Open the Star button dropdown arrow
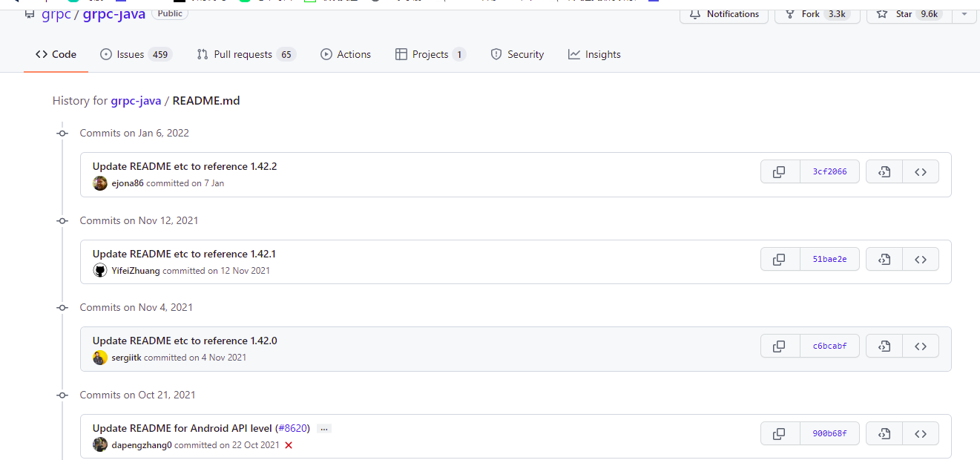980x460 pixels. tap(964, 14)
